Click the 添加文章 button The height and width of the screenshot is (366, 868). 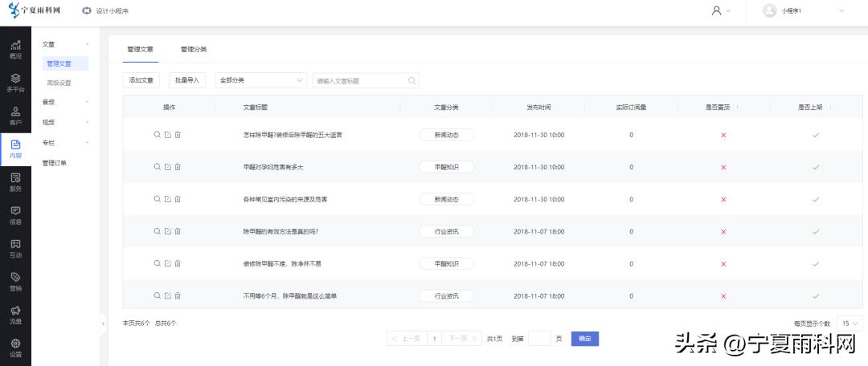pos(141,80)
